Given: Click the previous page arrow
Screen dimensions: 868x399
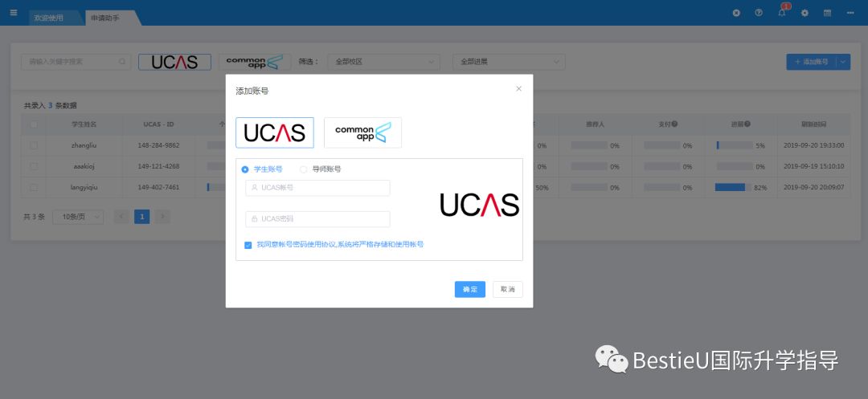Looking at the screenshot, I should (121, 218).
